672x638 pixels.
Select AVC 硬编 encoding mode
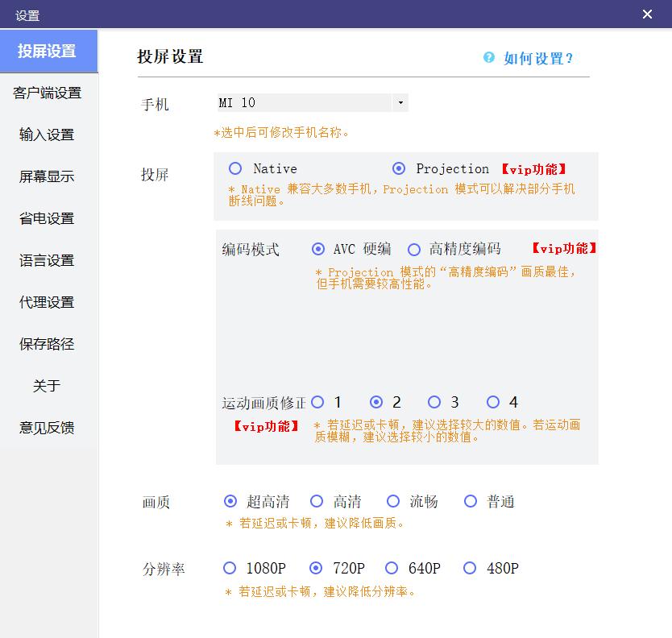pos(317,249)
